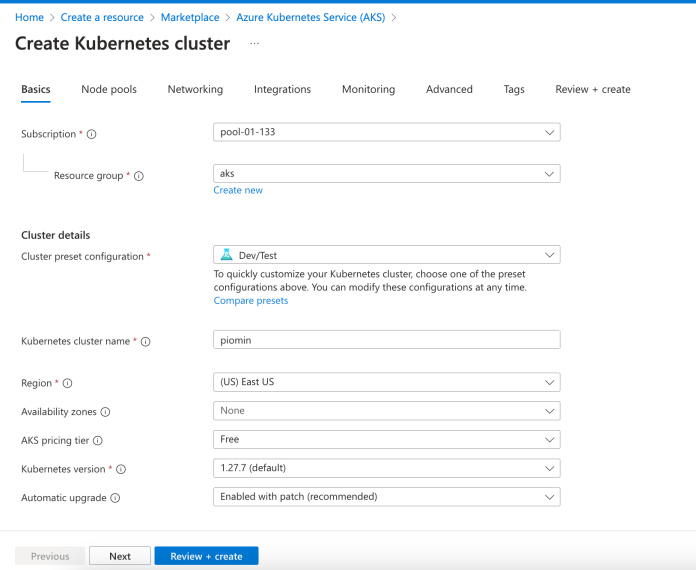696x570 pixels.
Task: Click the Dev/Test flask icon
Action: tap(227, 255)
